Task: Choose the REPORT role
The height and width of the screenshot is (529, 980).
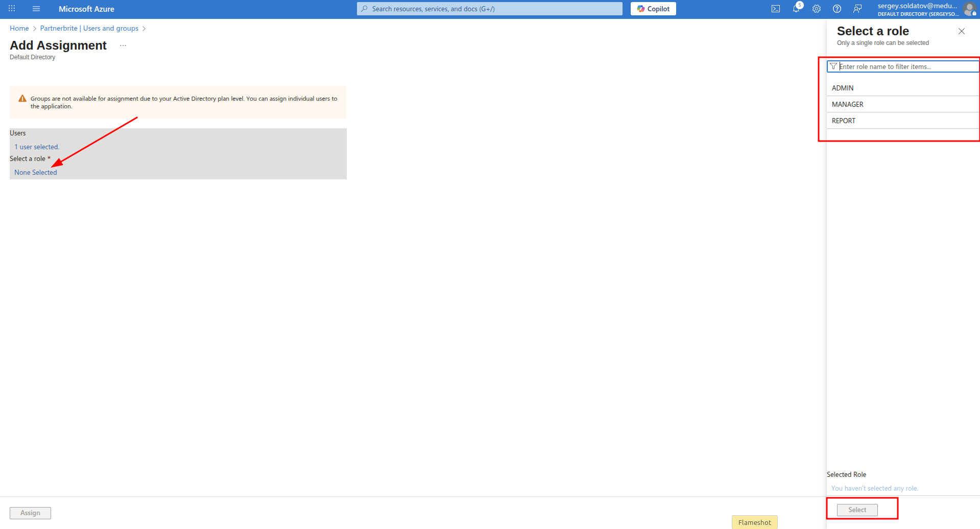Action: 903,121
